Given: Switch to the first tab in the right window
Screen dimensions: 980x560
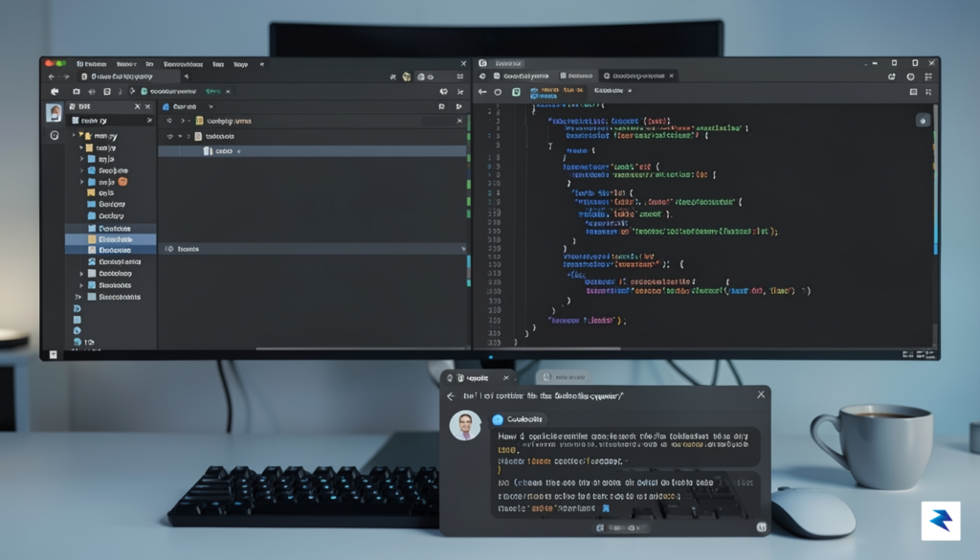Looking at the screenshot, I should pyautogui.click(x=522, y=77).
